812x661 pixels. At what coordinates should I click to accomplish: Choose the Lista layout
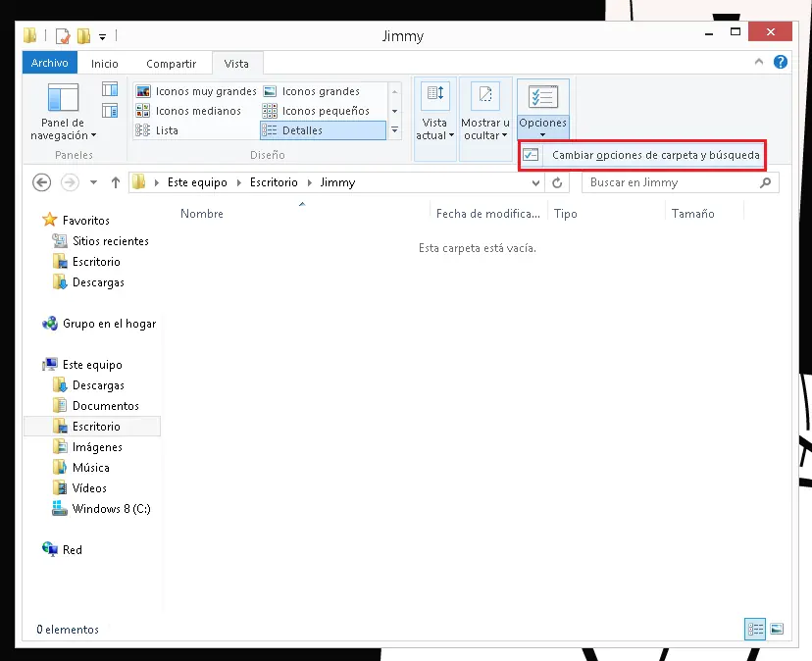click(x=157, y=130)
